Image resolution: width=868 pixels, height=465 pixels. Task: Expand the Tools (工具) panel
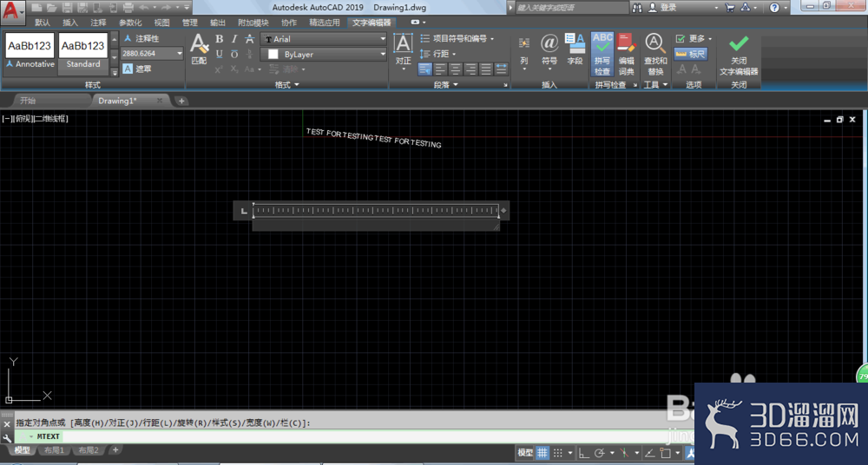(656, 85)
